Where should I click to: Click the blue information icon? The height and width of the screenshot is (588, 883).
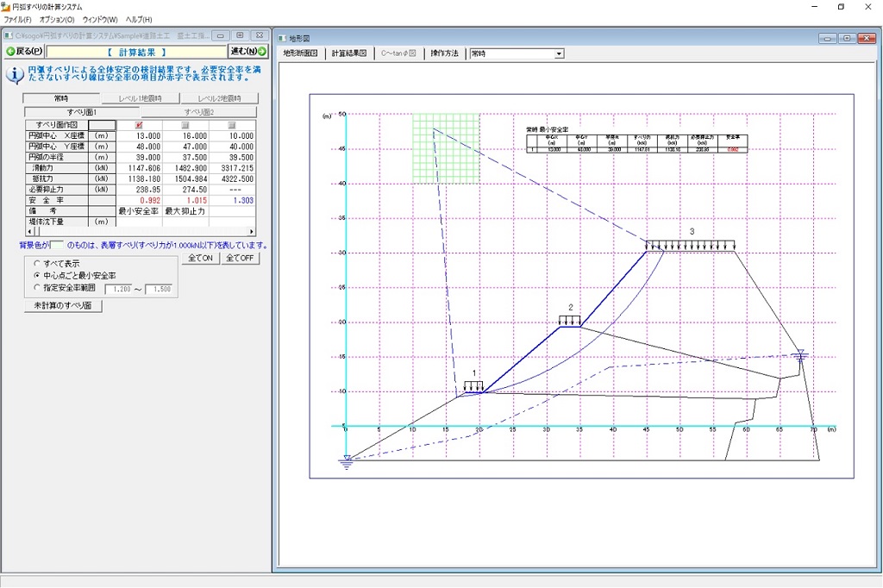pos(14,75)
